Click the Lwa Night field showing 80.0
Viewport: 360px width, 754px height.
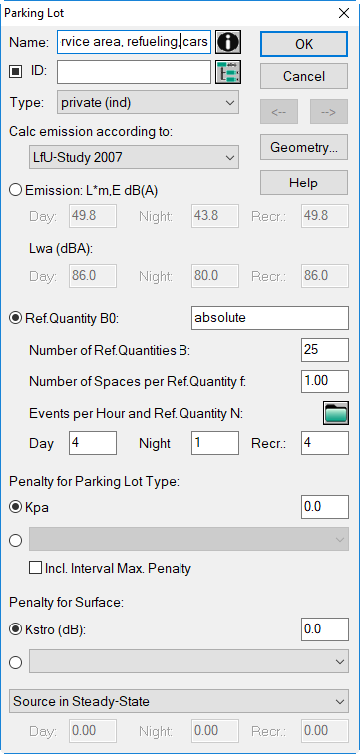coord(215,276)
